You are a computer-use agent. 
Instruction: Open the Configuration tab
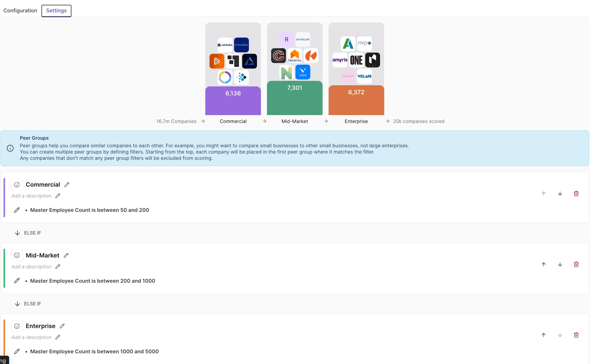point(20,11)
